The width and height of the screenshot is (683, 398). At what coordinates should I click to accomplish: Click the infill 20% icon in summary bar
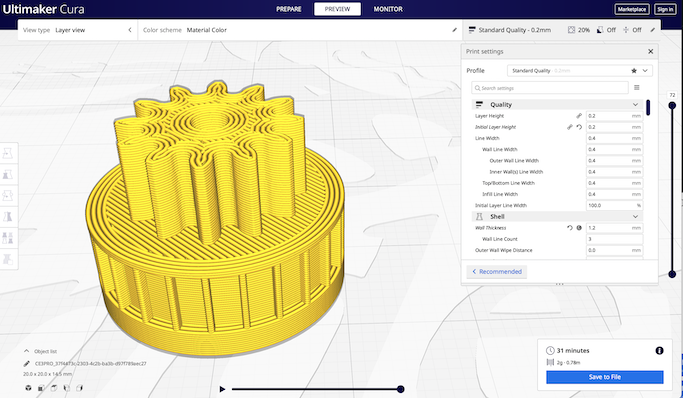(571, 30)
